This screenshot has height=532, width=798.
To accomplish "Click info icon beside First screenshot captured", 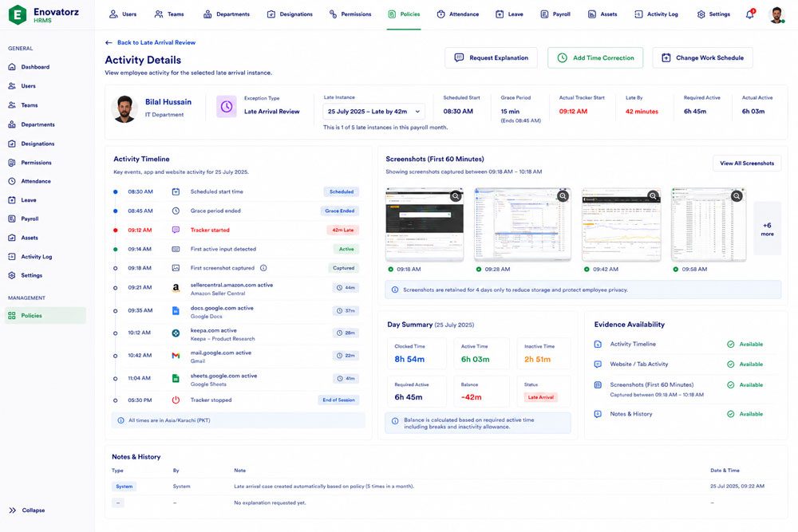I will click(263, 268).
